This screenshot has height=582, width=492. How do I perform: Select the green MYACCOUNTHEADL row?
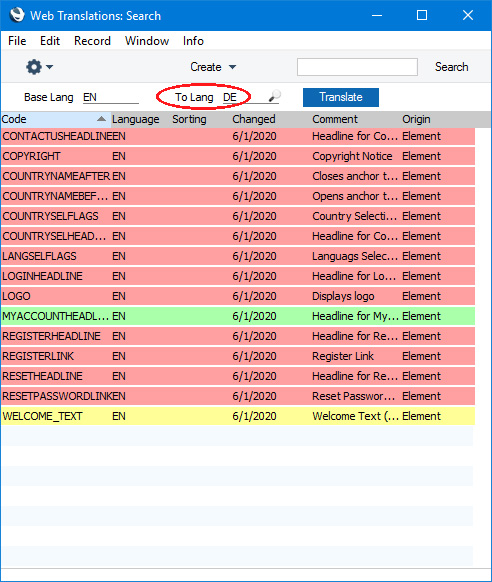pos(238,316)
